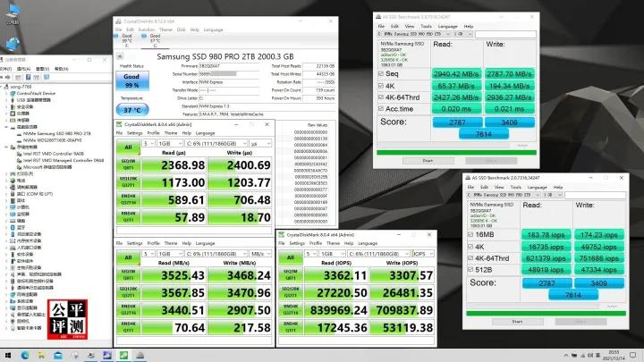Click the AS SSD Benchmark taskbar drive icon

click(140, 356)
